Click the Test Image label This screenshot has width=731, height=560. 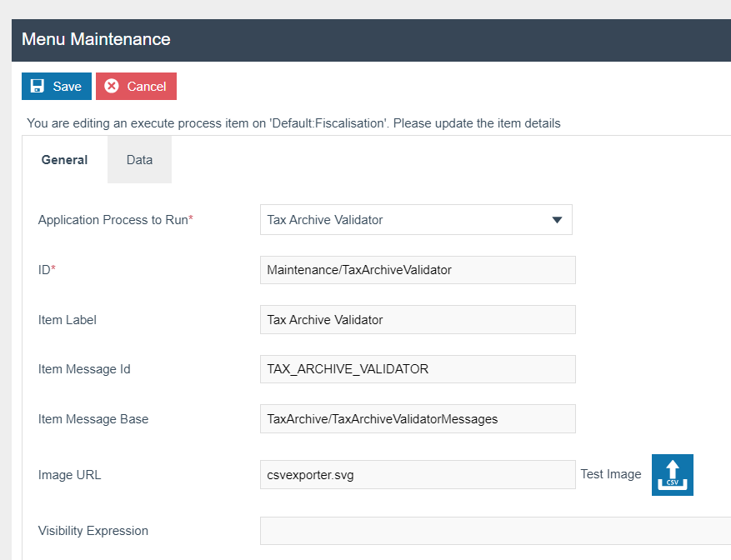click(611, 474)
